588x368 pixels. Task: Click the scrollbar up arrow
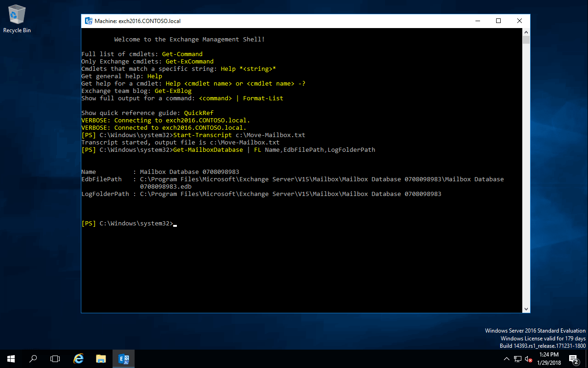click(x=526, y=32)
